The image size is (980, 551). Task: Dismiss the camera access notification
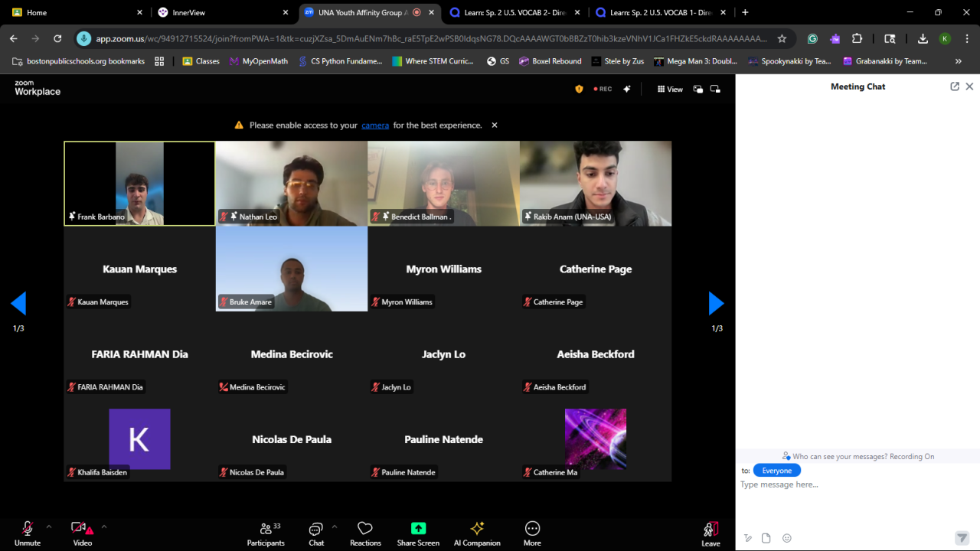495,125
